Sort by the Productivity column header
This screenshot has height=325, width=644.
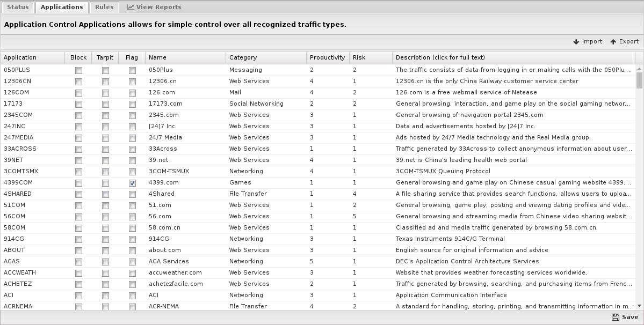[328, 57]
